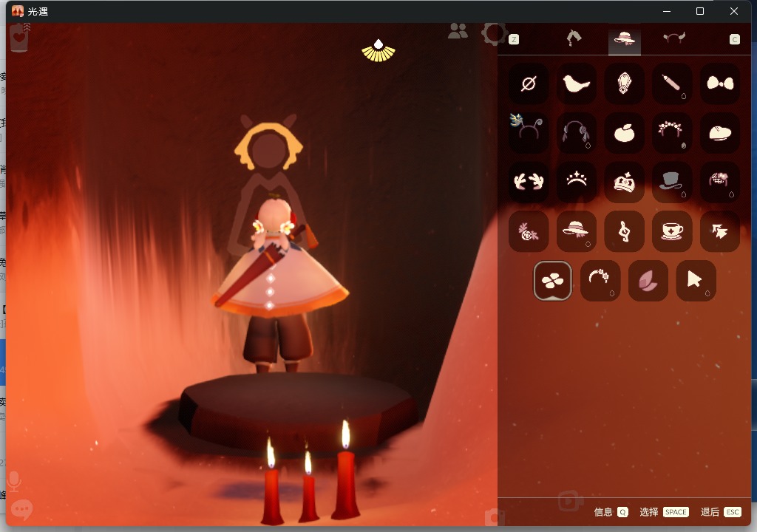Click the highlighted four-petal flower accessory
Image resolution: width=757 pixels, height=532 pixels.
pos(553,281)
